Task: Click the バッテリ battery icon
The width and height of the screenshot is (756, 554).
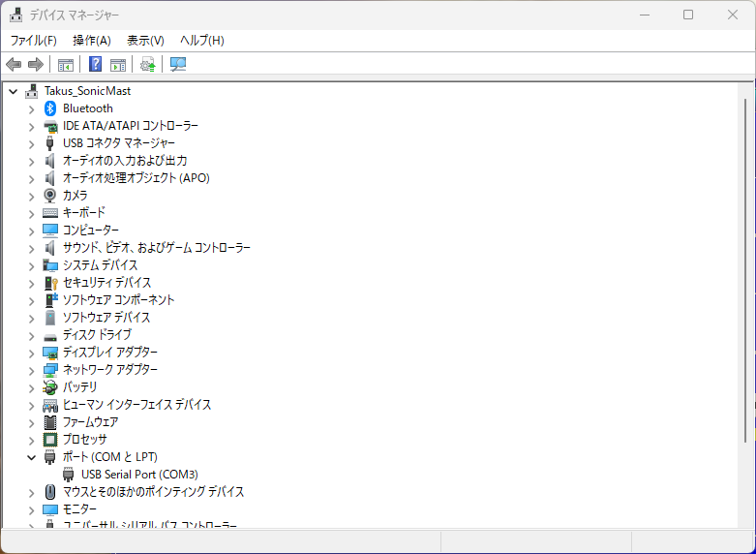Action: (x=50, y=387)
